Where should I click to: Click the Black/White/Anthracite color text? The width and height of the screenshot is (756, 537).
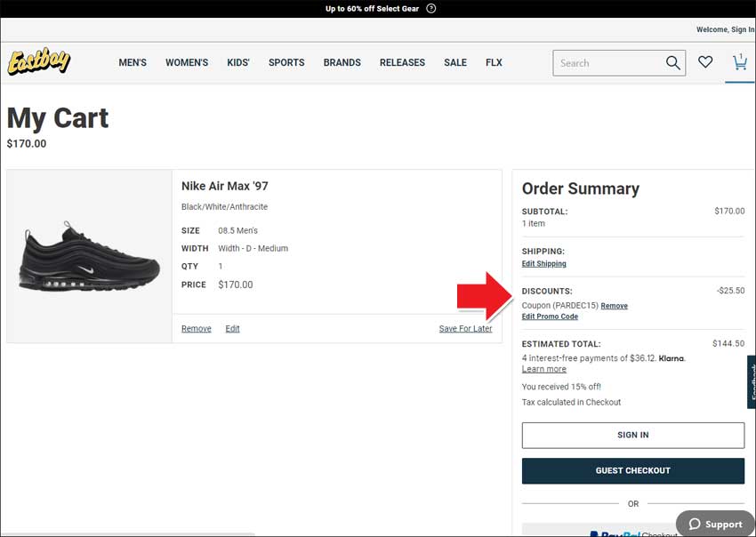(224, 207)
